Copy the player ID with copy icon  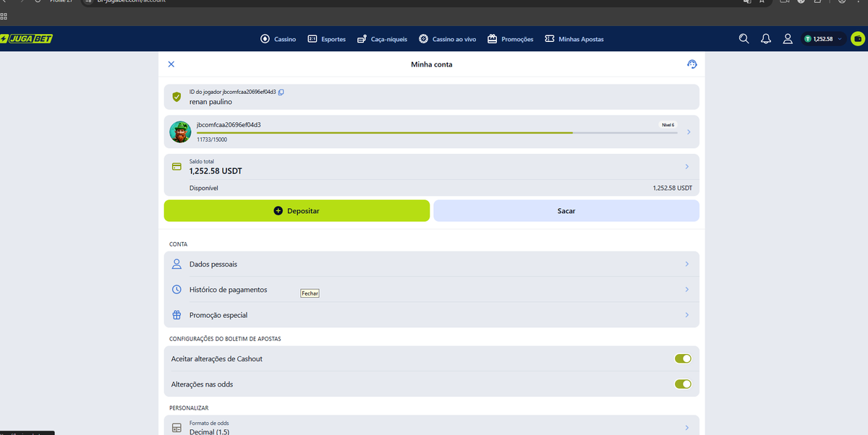(281, 92)
